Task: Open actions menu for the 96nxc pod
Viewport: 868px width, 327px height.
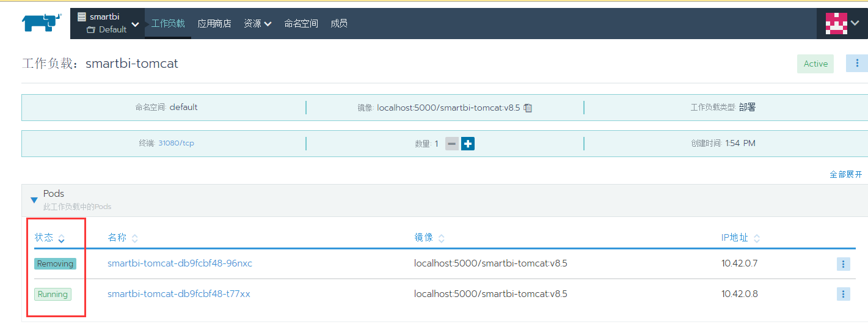Action: [843, 264]
